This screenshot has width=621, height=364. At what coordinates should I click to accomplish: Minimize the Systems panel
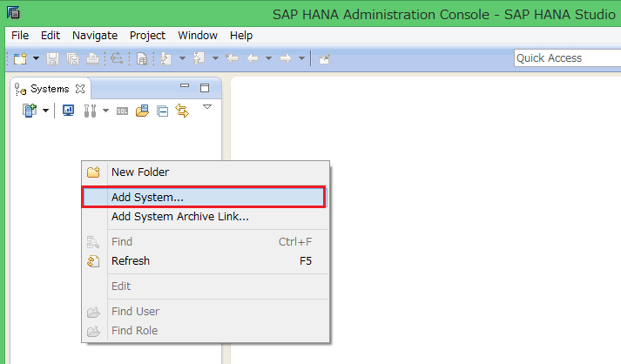185,85
